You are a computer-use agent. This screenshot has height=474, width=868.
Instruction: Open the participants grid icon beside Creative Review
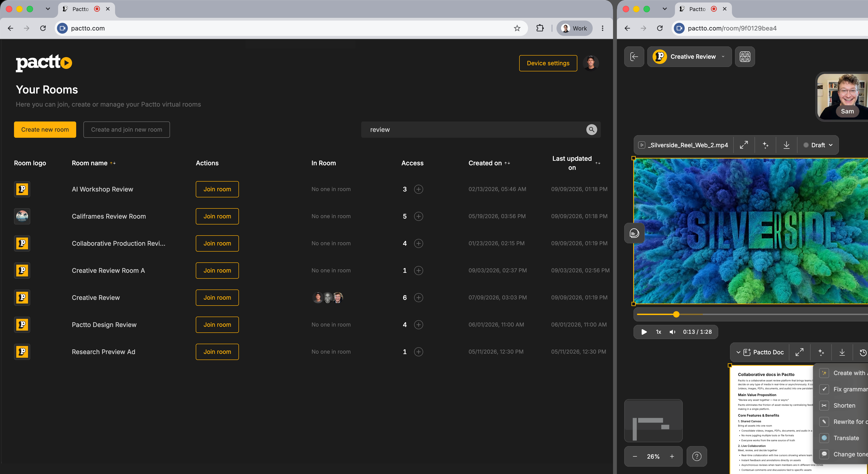tap(745, 56)
